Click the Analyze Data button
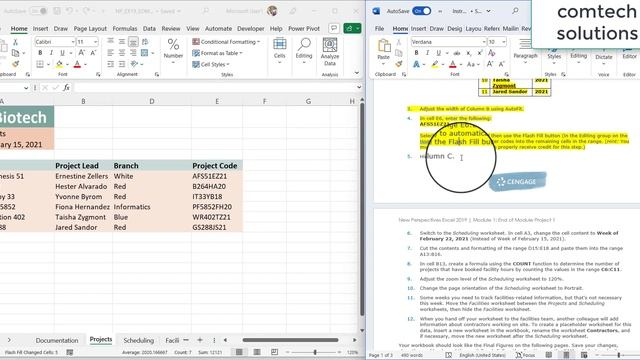The width and height of the screenshot is (640, 360). pos(330,51)
